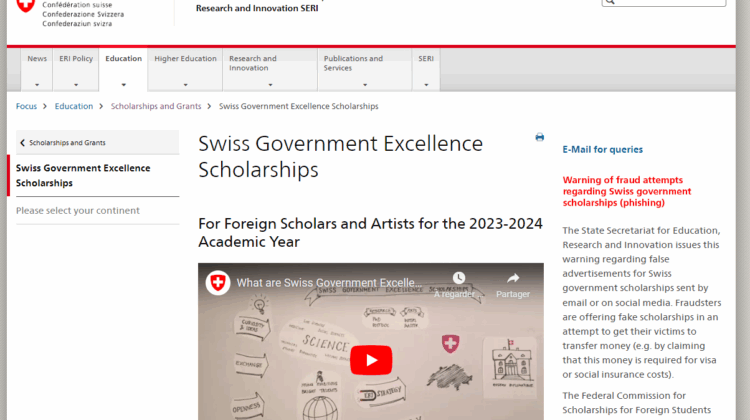
Task: Open Publications and Services tab
Action: 365,69
